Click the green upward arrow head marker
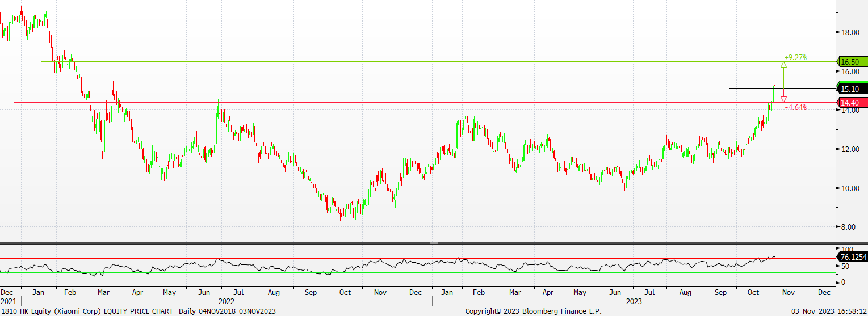This screenshot has width=868, height=316. pyautogui.click(x=783, y=65)
